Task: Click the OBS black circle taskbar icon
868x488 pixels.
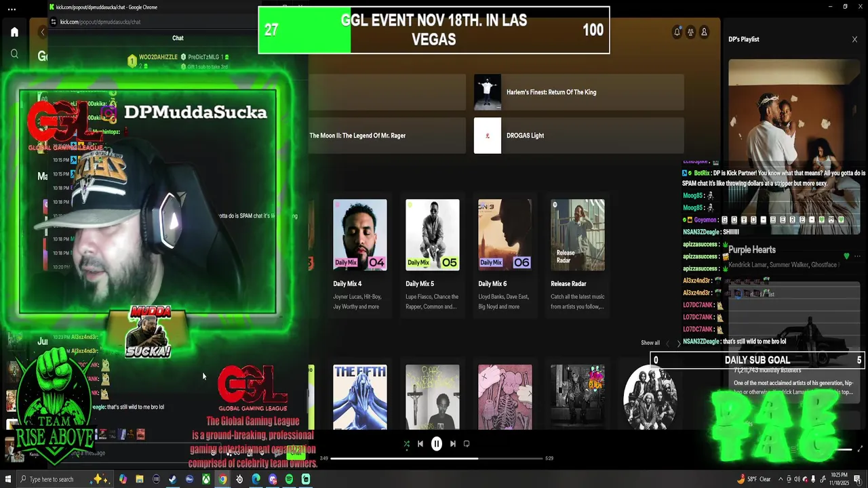Action: coord(156,479)
